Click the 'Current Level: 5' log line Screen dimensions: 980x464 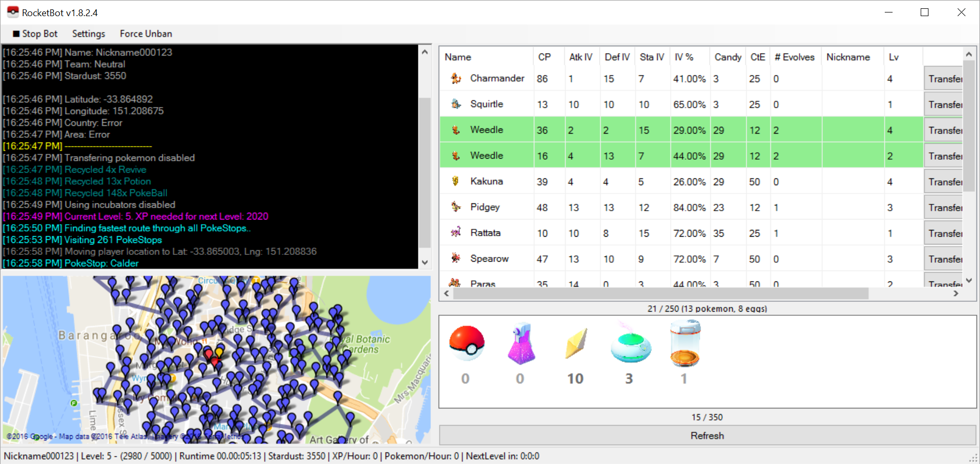(136, 216)
